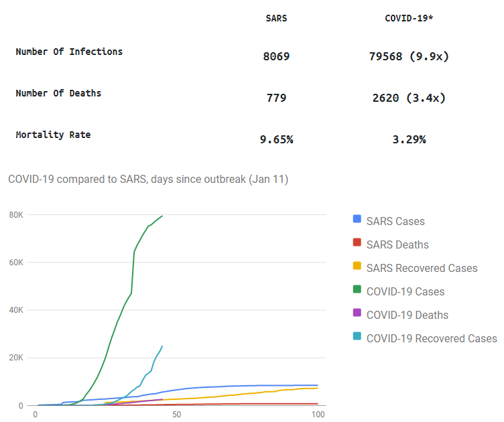Click the COVID-19* column header
Viewport: 504px width, 422px height.
point(408,18)
